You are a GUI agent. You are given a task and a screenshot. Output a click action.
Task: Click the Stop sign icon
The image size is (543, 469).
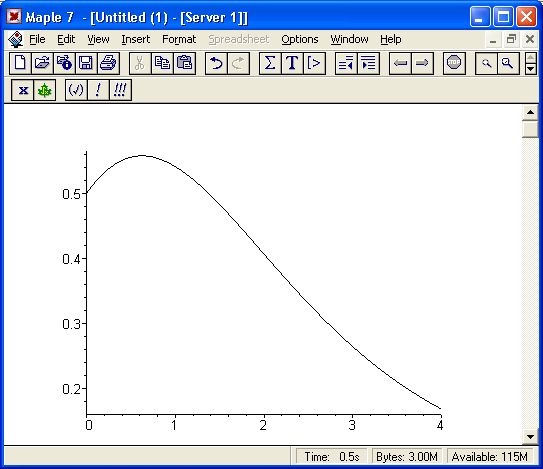[x=454, y=63]
